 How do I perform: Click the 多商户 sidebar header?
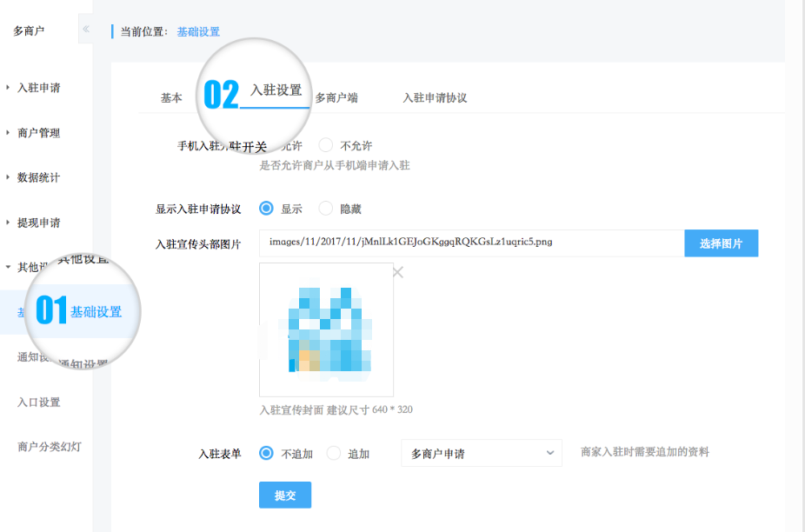[29, 30]
